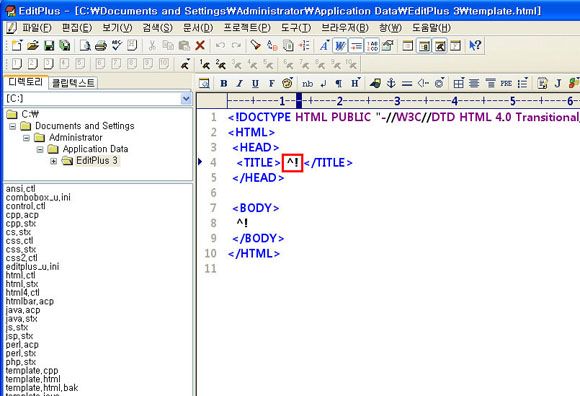
Task: Insert non-breaking space with nb icon
Action: coord(307,84)
